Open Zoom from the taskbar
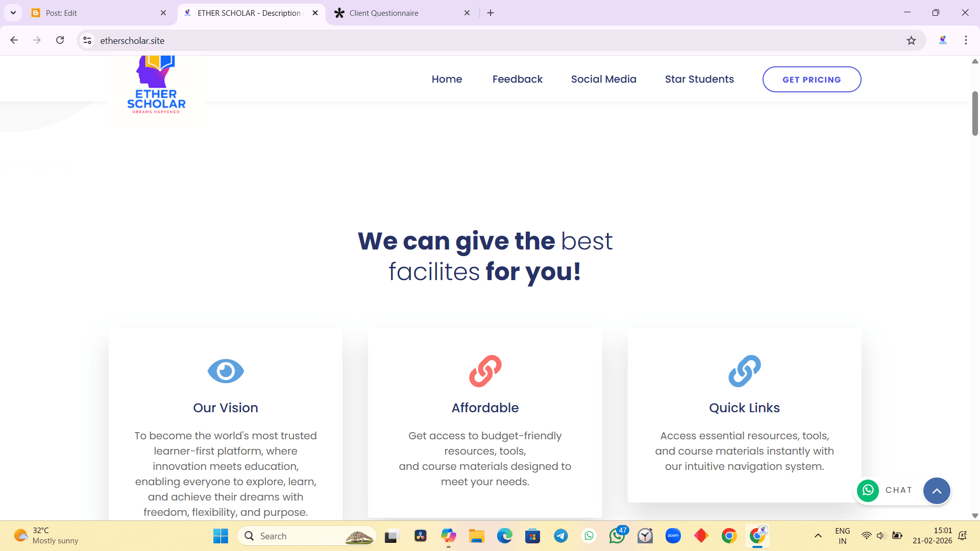980x551 pixels. [673, 536]
